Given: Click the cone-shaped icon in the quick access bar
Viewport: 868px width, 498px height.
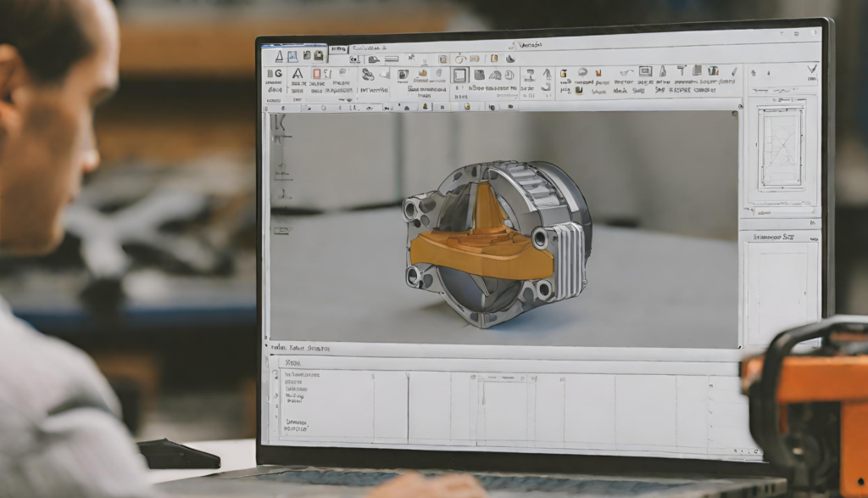Looking at the screenshot, I should click(x=280, y=56).
